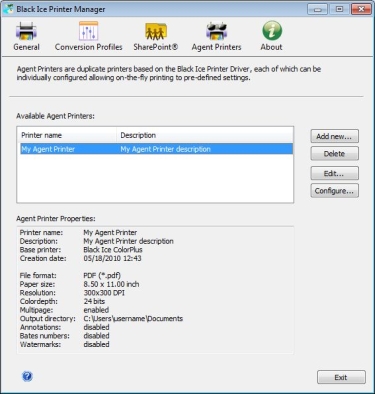Click the PDF (*.pdf) file format value
This screenshot has height=394, width=375.
click(102, 276)
